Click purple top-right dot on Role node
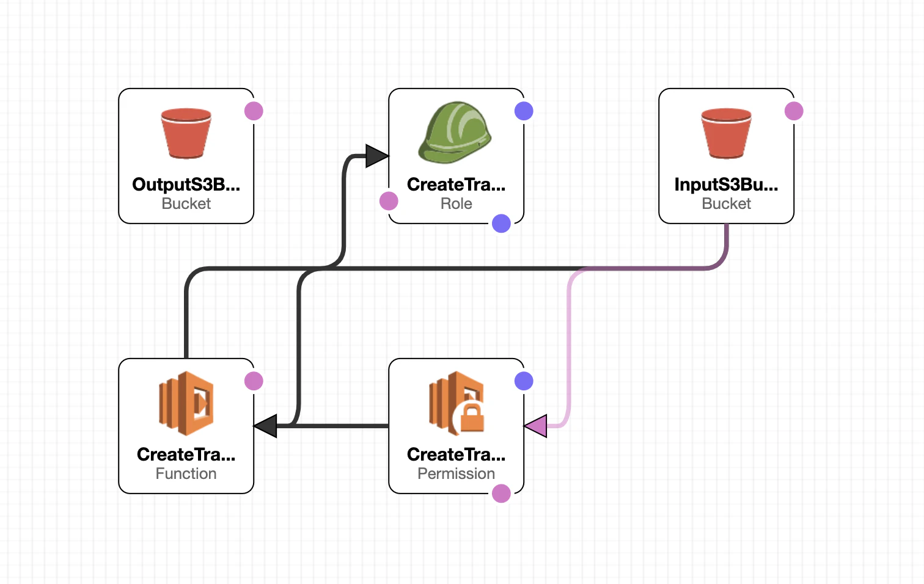The image size is (924, 584). [524, 111]
